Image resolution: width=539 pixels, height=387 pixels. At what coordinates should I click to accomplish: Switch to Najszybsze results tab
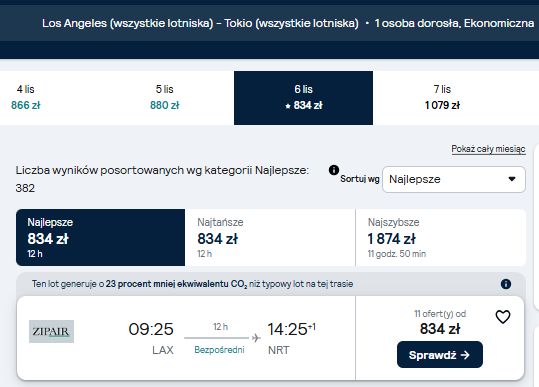pyautogui.click(x=441, y=237)
